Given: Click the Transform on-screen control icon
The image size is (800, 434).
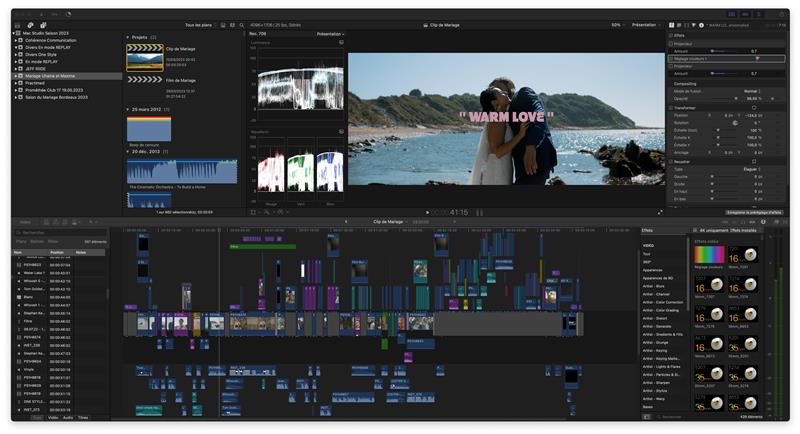Looking at the screenshot, I should (x=754, y=108).
